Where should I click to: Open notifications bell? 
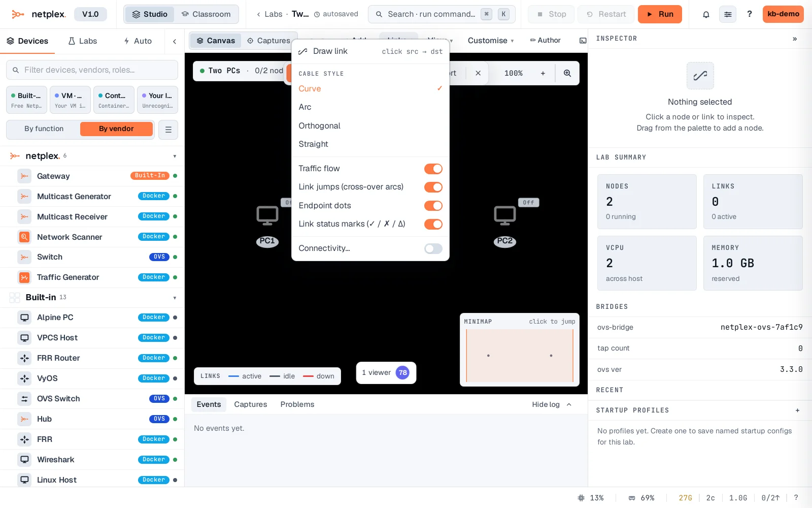point(706,14)
